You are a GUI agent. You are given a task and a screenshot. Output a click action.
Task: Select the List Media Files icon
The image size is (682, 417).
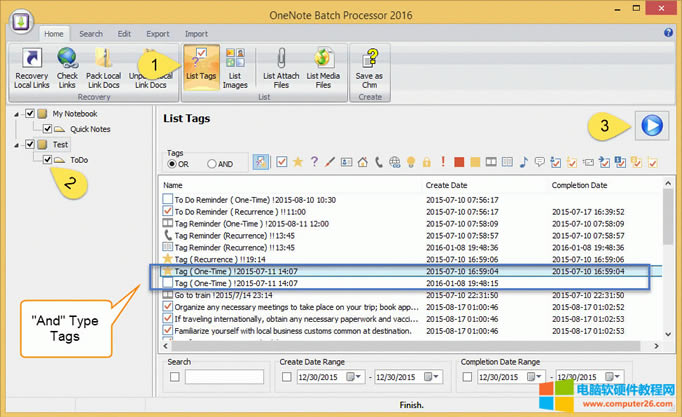[324, 70]
